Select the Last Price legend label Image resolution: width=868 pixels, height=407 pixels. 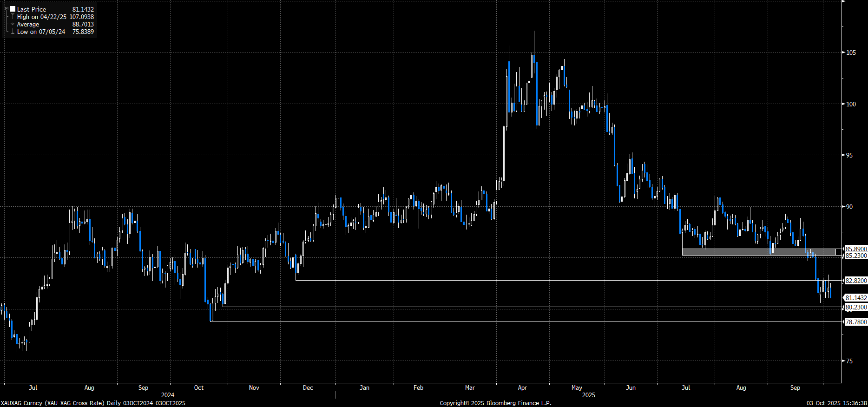click(x=32, y=9)
